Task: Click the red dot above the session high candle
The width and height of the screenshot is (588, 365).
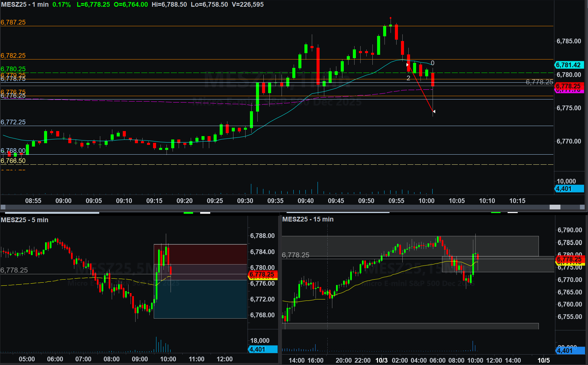Action: [391, 18]
